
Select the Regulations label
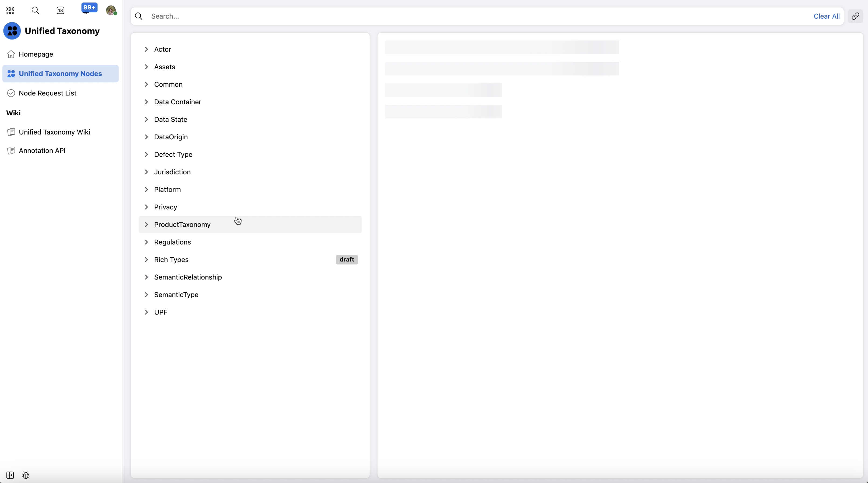tap(172, 242)
